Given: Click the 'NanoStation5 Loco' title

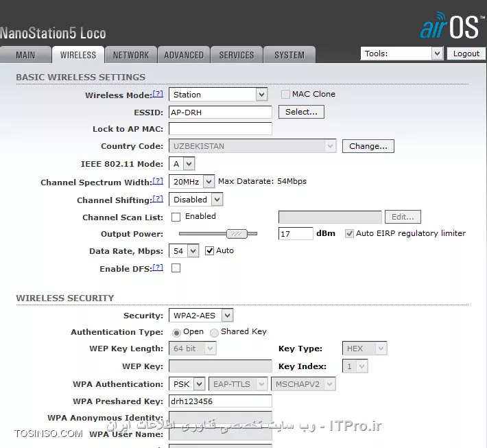Looking at the screenshot, I should (53, 33).
